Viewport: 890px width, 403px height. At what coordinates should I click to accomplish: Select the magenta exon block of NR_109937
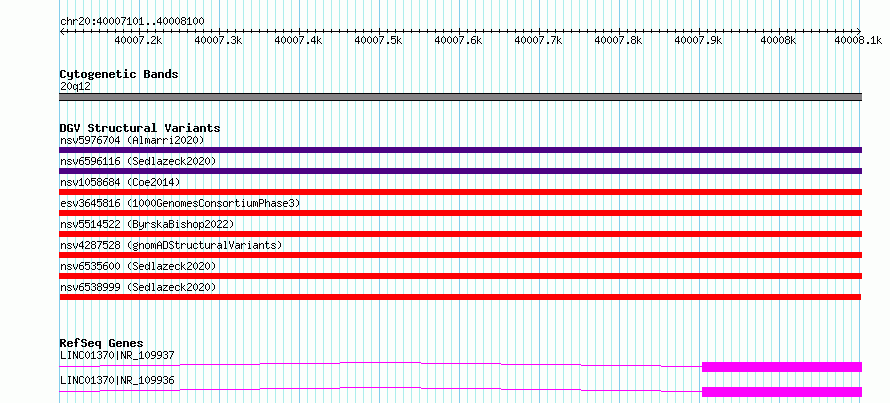[x=782, y=367]
